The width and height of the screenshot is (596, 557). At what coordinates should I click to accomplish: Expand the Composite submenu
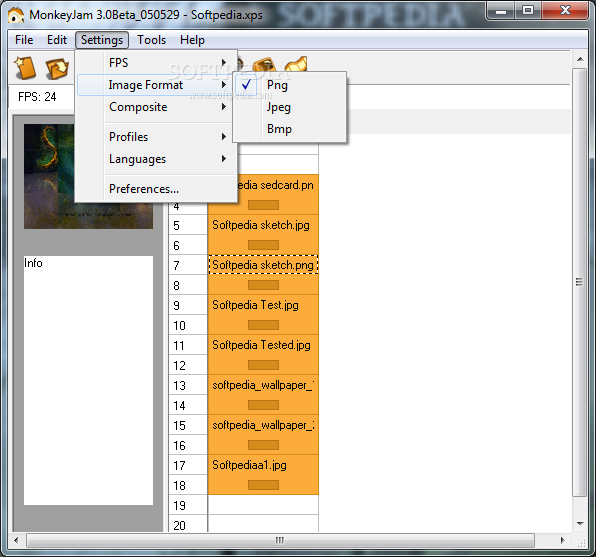156,107
